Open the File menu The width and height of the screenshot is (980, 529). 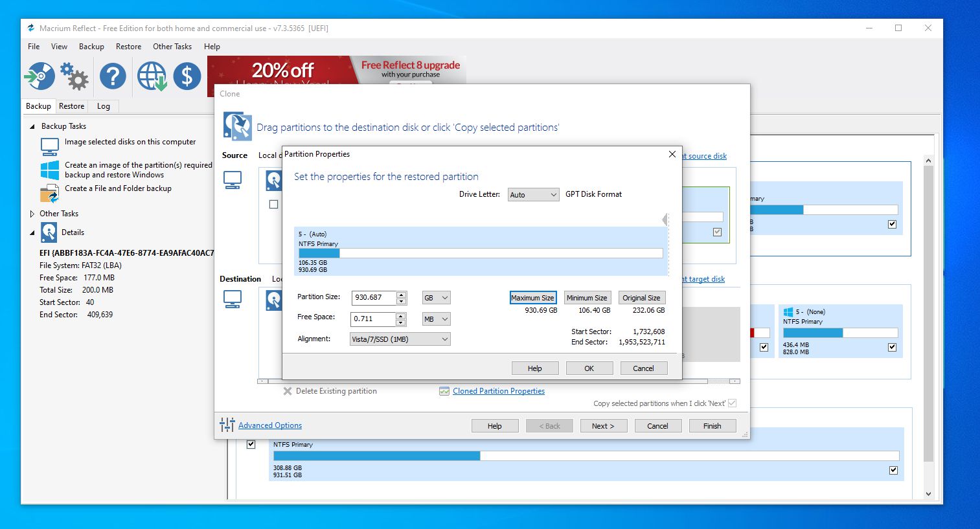pyautogui.click(x=34, y=47)
